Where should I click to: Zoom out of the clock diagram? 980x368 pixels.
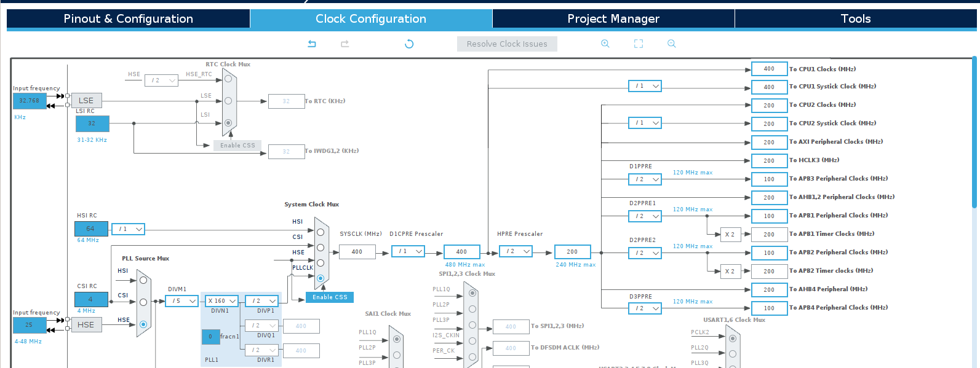pyautogui.click(x=672, y=44)
